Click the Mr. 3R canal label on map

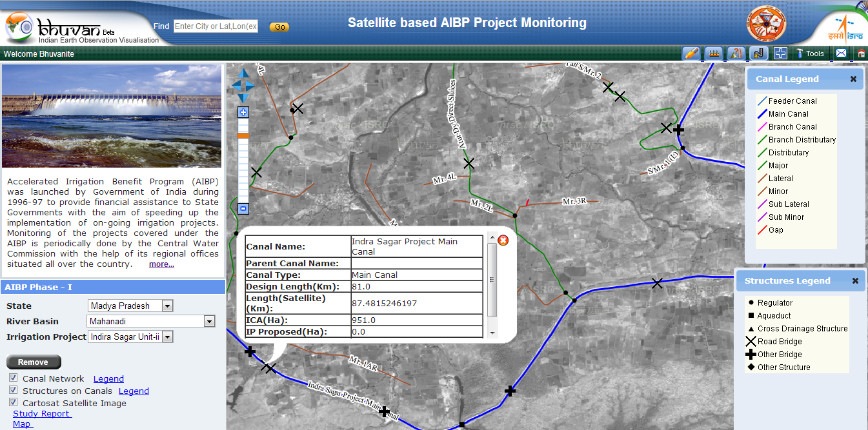coord(574,201)
